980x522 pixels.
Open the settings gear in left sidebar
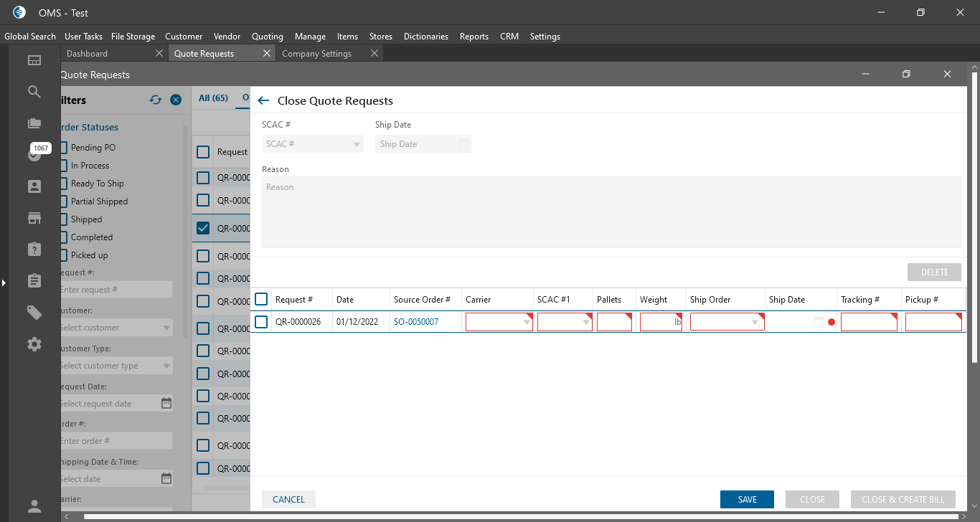coord(34,344)
